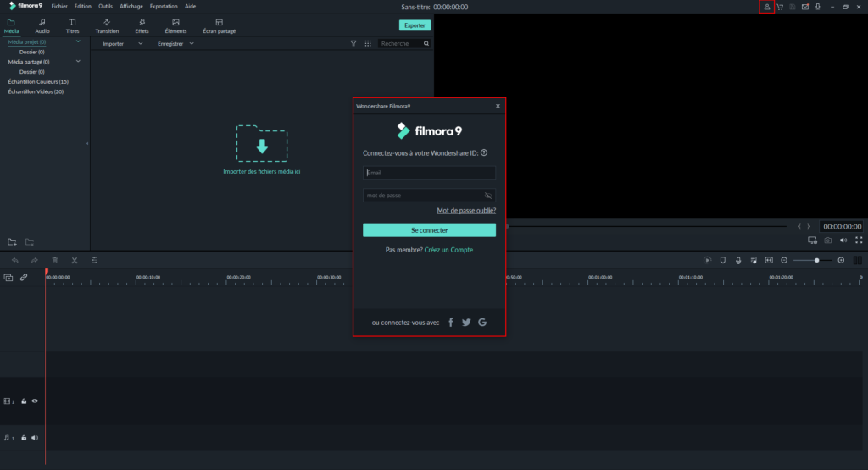Open the Enregistrer dropdown arrow
The image size is (868, 470).
pyautogui.click(x=192, y=44)
